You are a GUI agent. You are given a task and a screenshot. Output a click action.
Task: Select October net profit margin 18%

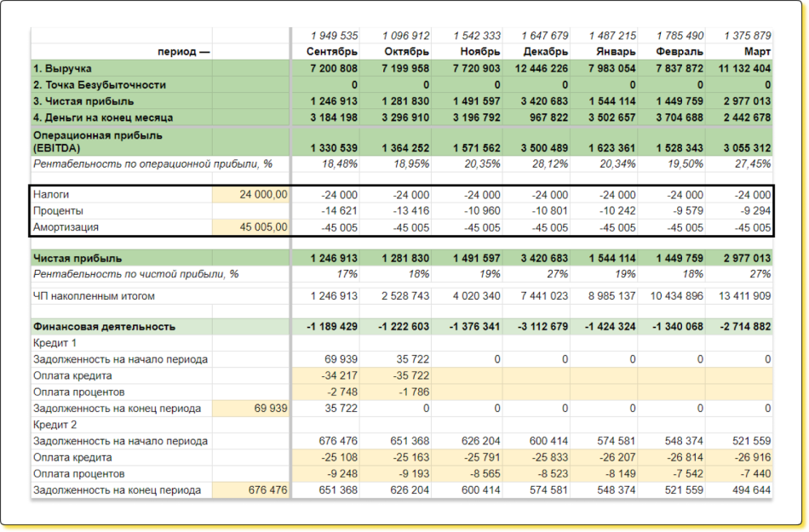coord(418,274)
